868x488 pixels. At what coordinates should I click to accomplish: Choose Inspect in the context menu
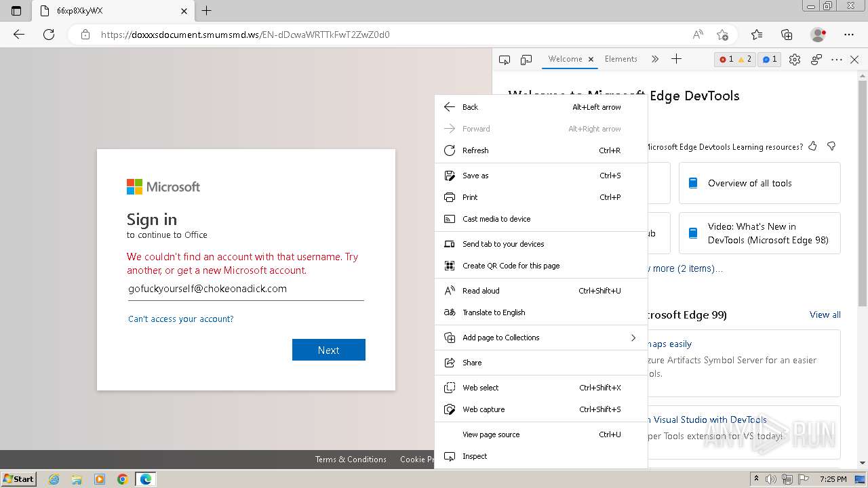[x=541, y=456]
